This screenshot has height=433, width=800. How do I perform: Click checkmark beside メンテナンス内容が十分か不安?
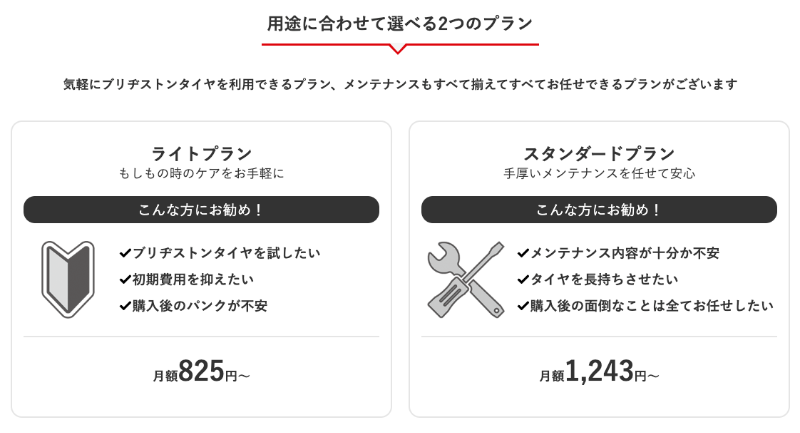click(523, 253)
